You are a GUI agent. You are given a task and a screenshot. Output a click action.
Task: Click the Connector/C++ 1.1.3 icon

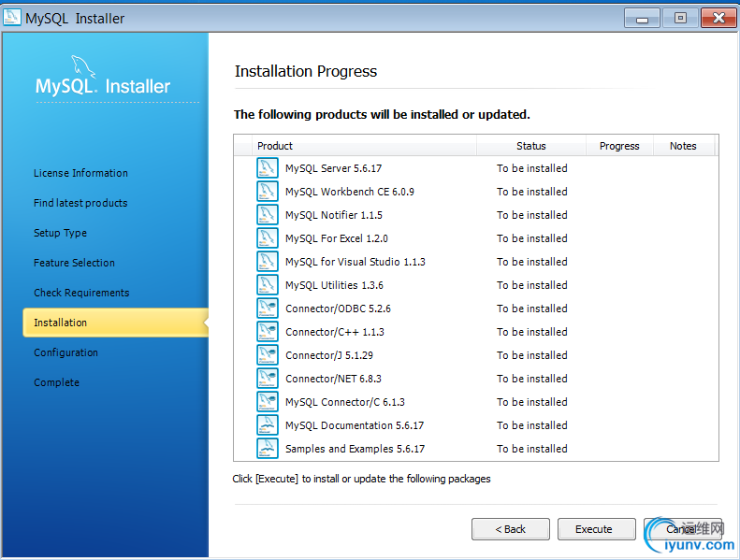268,332
